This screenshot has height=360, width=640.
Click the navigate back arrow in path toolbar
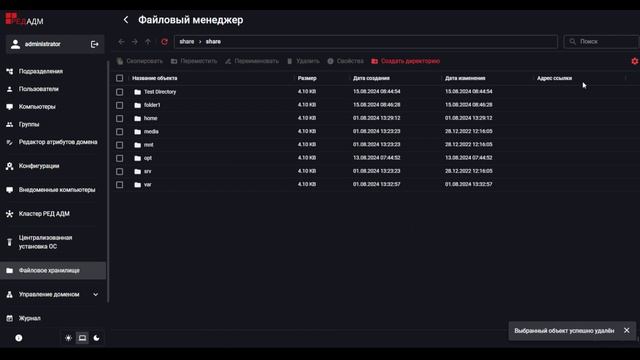pos(121,42)
